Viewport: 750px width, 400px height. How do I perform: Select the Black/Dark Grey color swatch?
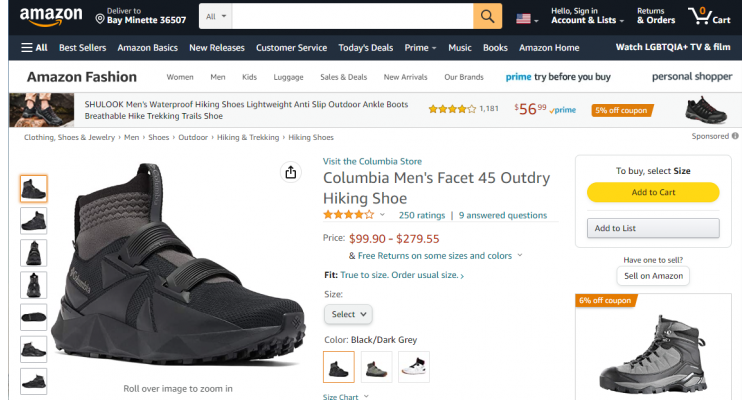pos(338,367)
